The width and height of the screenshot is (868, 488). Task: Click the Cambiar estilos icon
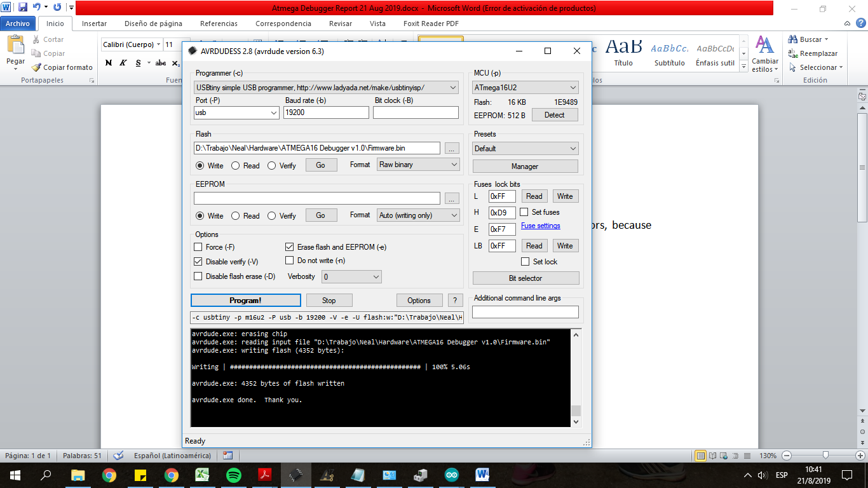764,46
